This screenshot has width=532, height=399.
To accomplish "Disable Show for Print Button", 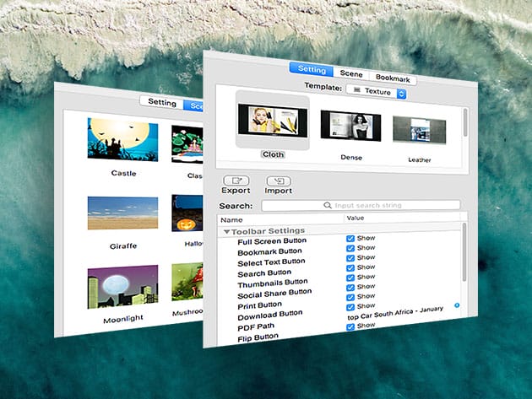I will tap(350, 296).
